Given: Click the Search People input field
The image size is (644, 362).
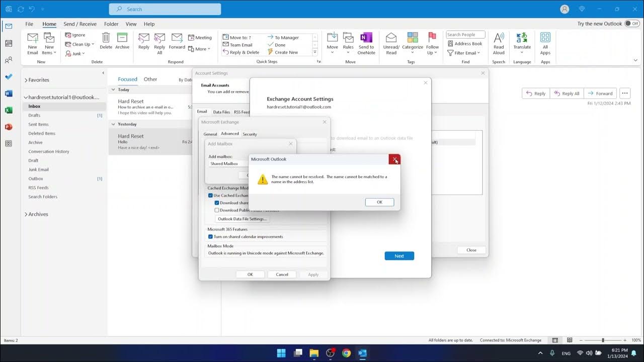Looking at the screenshot, I should [465, 35].
